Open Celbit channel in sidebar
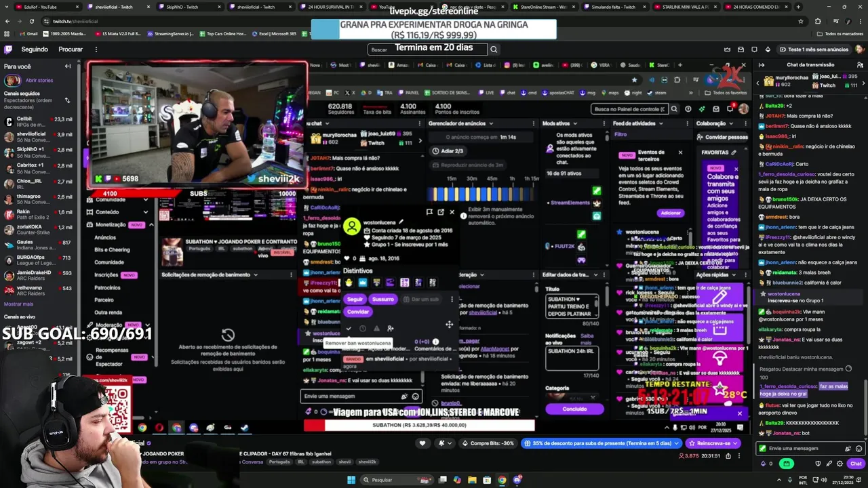 click(x=37, y=121)
